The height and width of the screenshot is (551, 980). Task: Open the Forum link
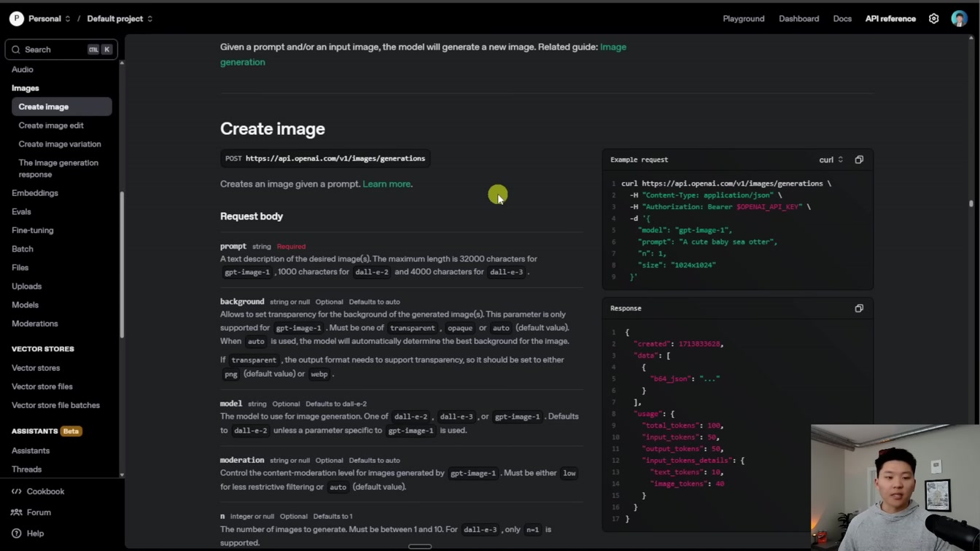(x=39, y=512)
